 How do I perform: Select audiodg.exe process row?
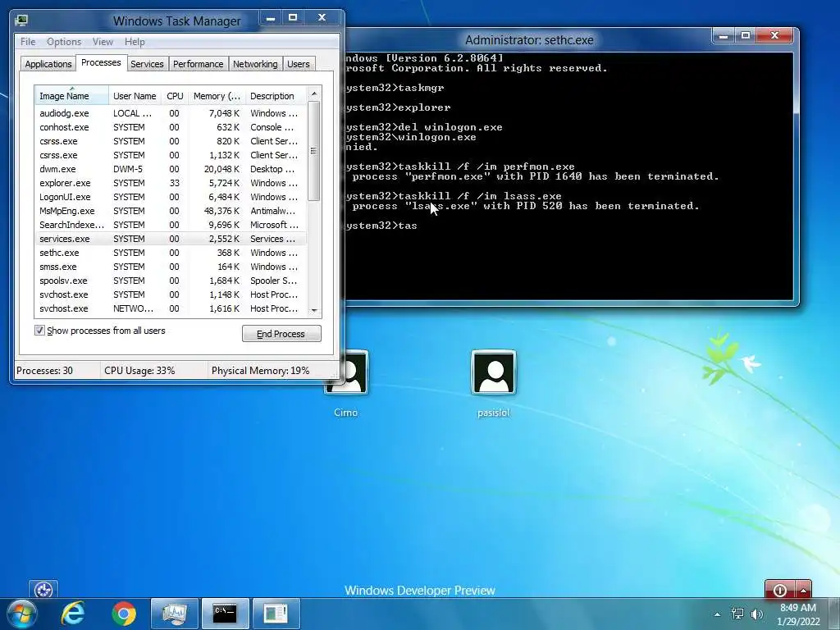(171, 113)
